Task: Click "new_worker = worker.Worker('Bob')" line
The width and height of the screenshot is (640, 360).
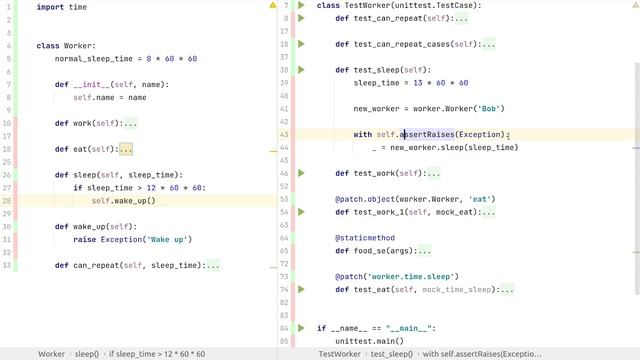Action: (429, 109)
